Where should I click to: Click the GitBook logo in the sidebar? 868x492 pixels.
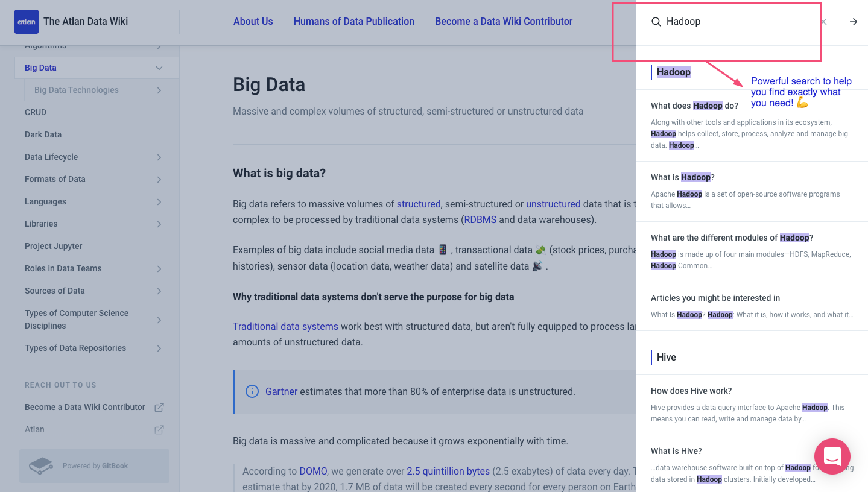point(40,465)
